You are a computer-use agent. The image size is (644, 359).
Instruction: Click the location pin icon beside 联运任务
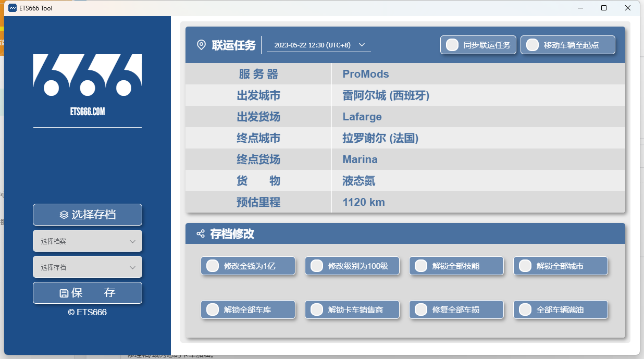pos(201,45)
